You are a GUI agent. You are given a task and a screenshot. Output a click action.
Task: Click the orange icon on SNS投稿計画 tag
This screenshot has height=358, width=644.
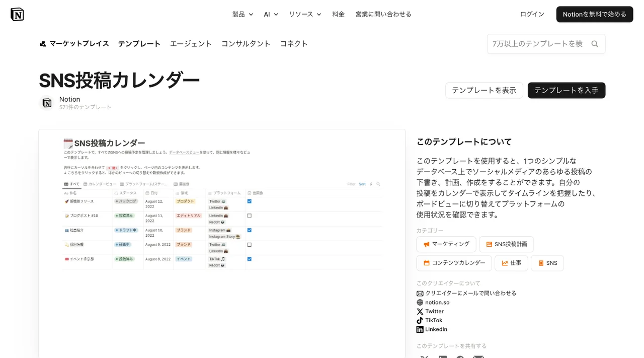click(489, 244)
